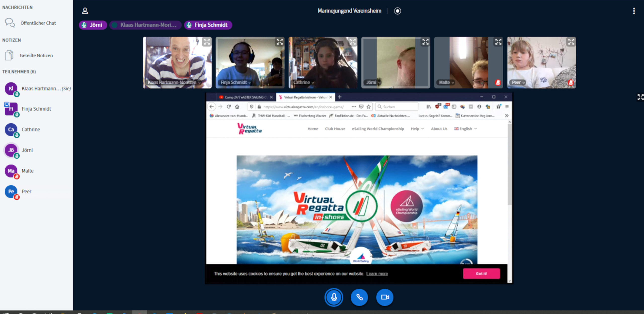Open eSailing World Championship menu item

(378, 129)
